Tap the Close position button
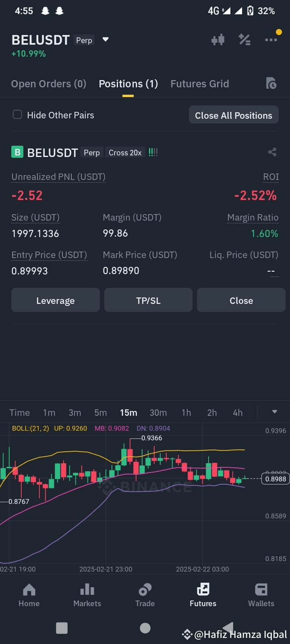 (241, 300)
